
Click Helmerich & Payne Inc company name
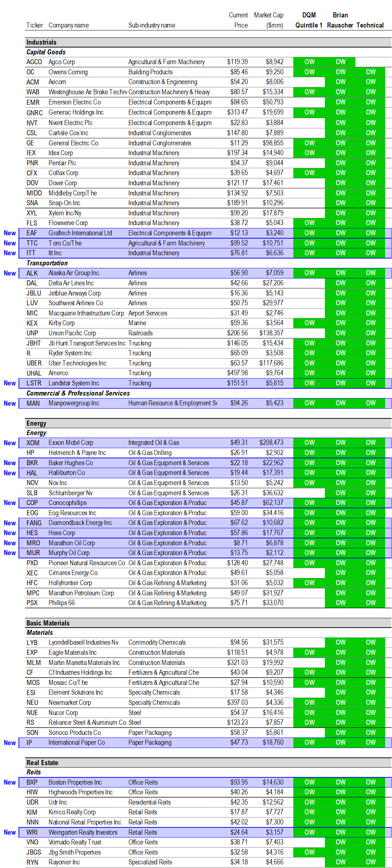pyautogui.click(x=77, y=453)
